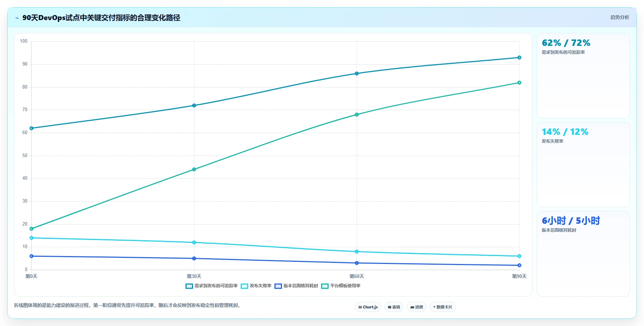The image size is (644, 326).
Task: Click the 100 y-axis tick label
Action: [24, 41]
